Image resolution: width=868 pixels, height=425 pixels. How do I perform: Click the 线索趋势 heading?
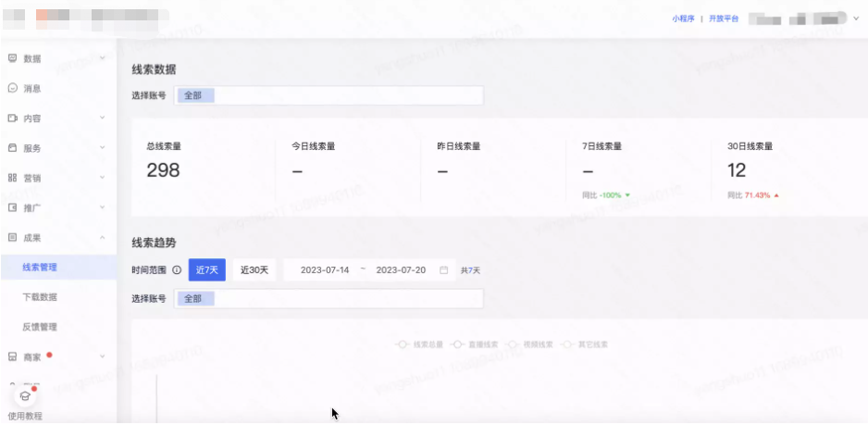[154, 243]
